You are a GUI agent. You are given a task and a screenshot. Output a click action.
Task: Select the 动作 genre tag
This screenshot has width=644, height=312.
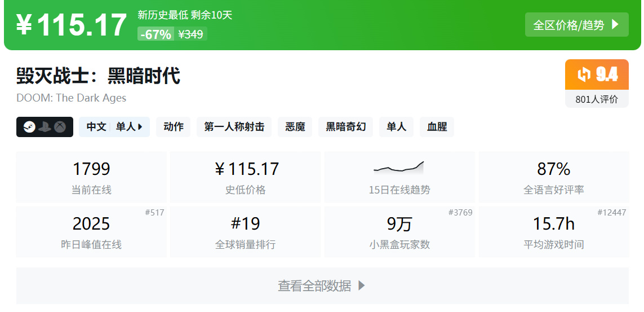point(174,127)
